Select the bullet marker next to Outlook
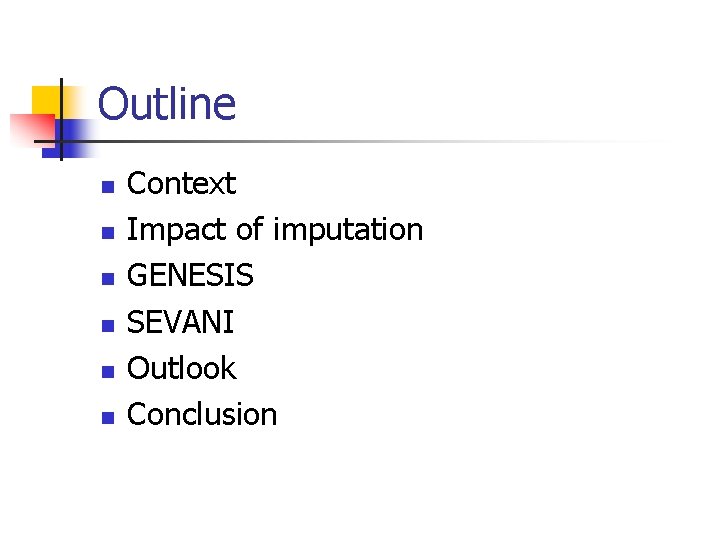The image size is (720, 540). (x=108, y=371)
